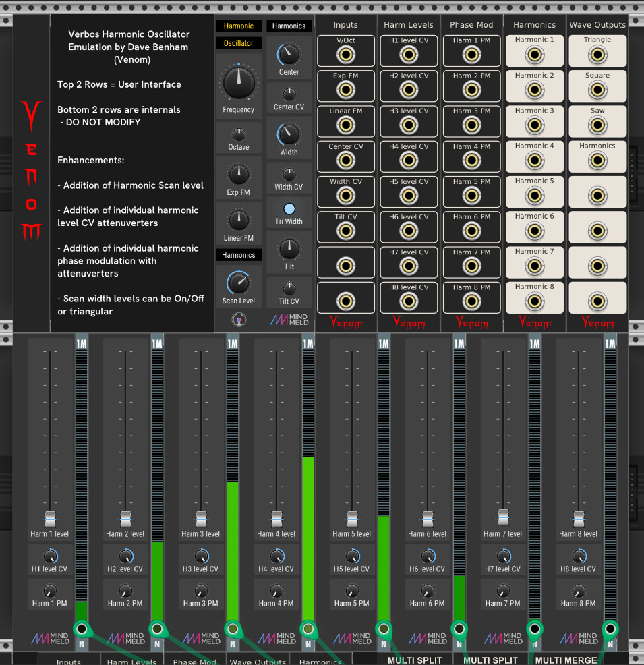This screenshot has width=644, height=665.
Task: Click the Scan Level knob
Action: (x=239, y=283)
